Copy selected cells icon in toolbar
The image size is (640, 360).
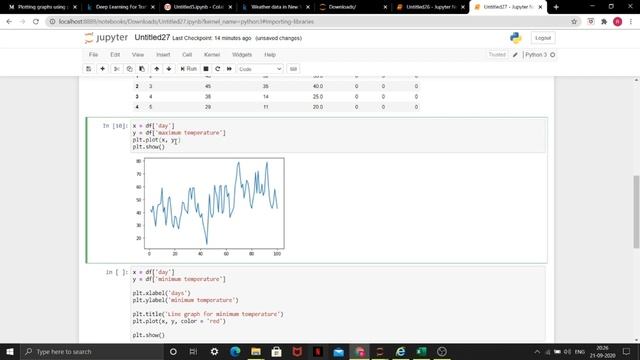pyautogui.click(x=129, y=69)
